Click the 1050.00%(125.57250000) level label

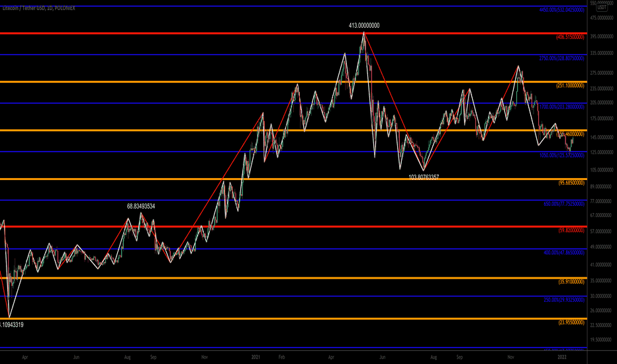(561, 156)
